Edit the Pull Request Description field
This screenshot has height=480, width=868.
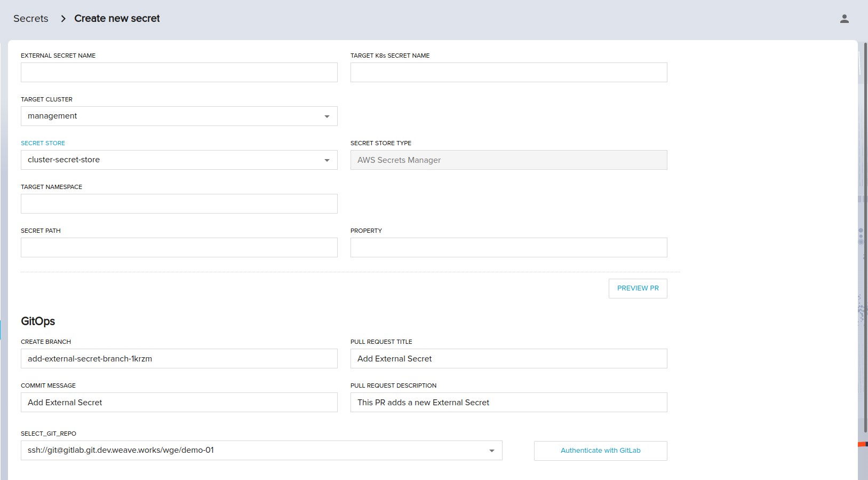[x=508, y=403]
